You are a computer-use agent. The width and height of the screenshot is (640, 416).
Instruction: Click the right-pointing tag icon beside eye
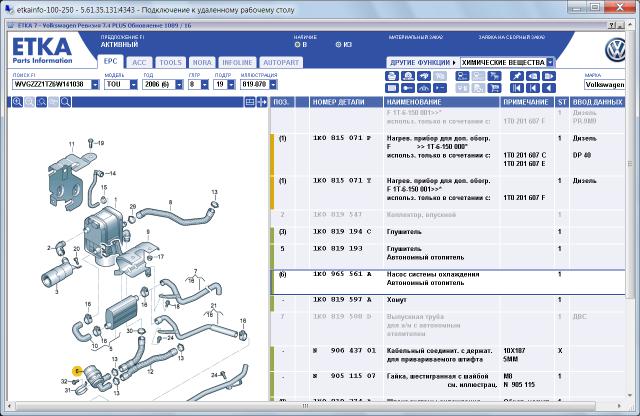tap(549, 76)
